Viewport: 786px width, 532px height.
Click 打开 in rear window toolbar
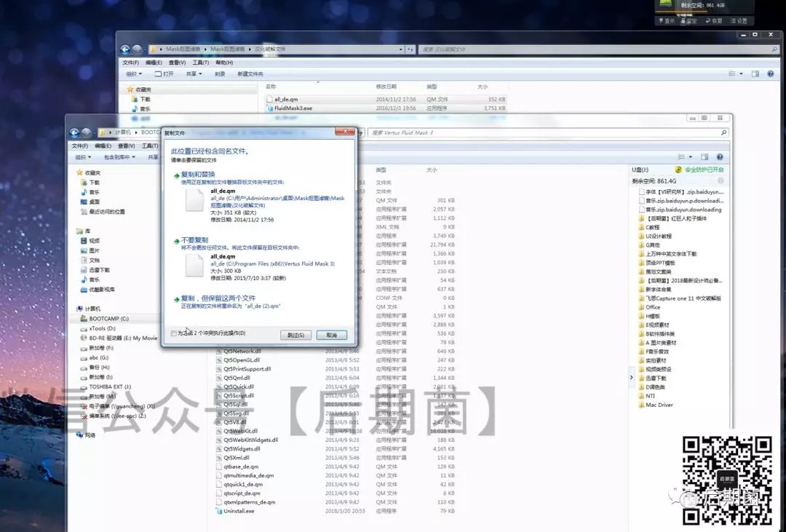coord(164,74)
